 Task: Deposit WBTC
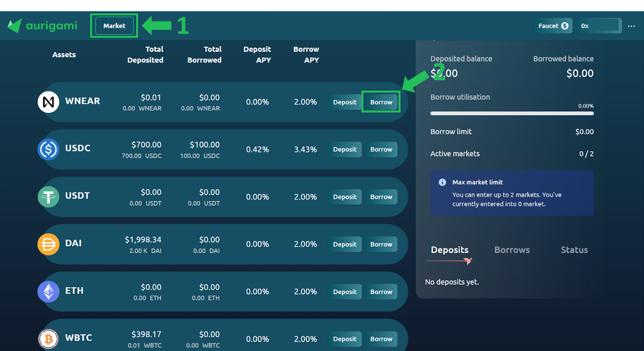(x=345, y=339)
